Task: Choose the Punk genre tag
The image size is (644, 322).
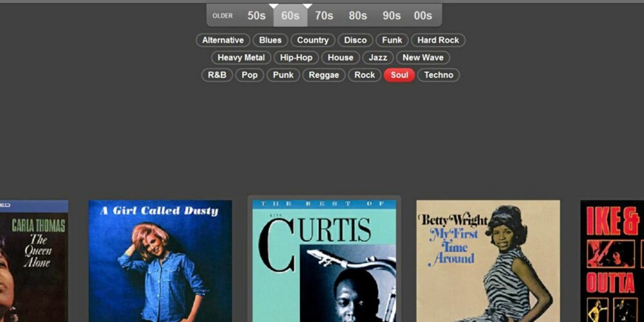Action: click(x=283, y=75)
